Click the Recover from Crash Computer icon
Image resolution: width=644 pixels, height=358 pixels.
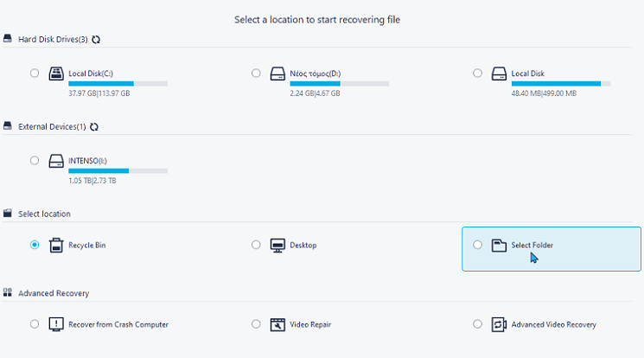pos(56,324)
